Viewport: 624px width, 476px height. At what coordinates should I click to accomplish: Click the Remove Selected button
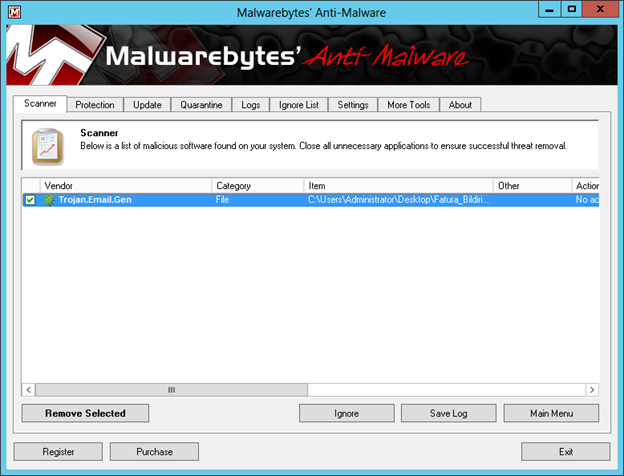pyautogui.click(x=85, y=413)
